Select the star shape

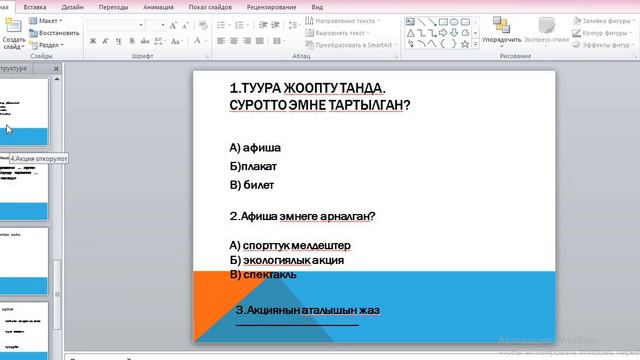(465, 44)
